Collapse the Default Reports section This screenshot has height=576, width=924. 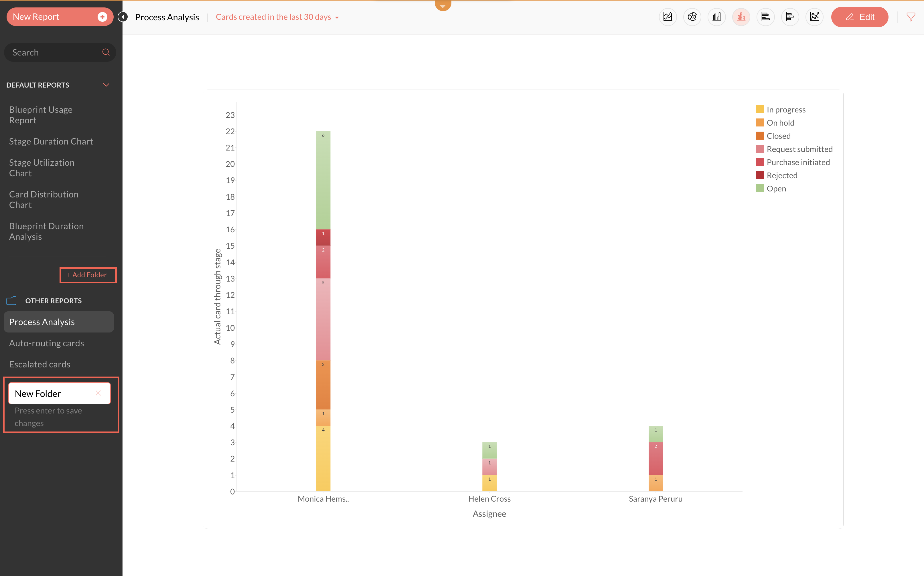coord(106,85)
